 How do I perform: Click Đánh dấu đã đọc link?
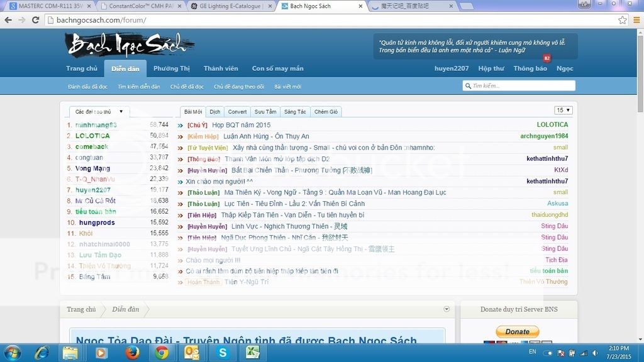pyautogui.click(x=87, y=87)
